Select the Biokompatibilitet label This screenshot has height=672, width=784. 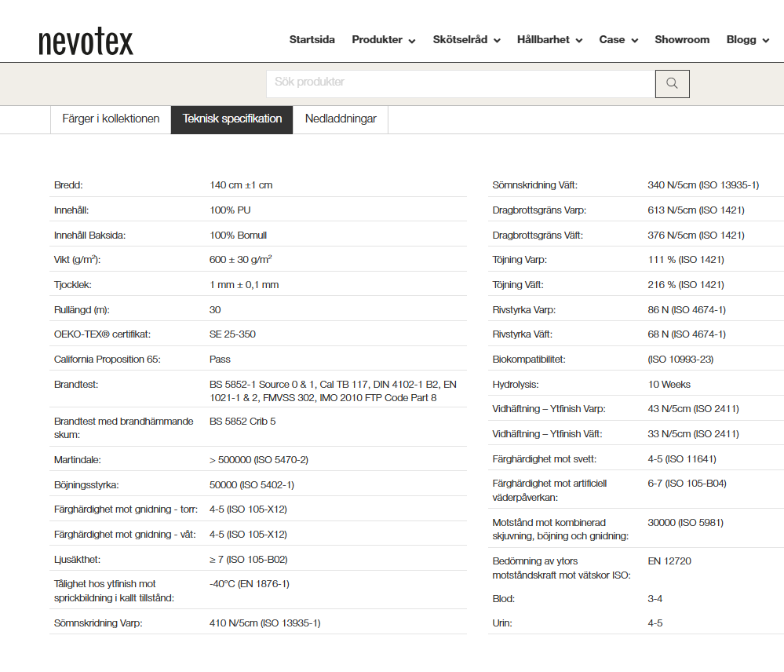tap(529, 360)
